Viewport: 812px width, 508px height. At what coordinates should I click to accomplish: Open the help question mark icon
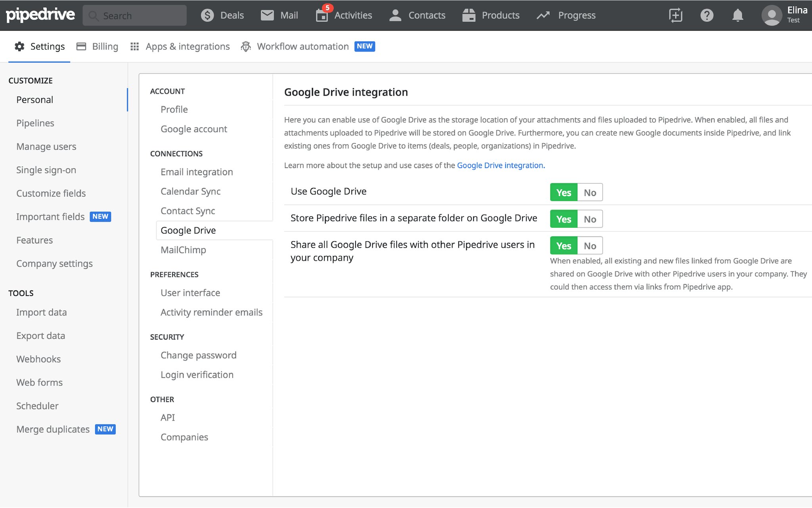(x=707, y=15)
